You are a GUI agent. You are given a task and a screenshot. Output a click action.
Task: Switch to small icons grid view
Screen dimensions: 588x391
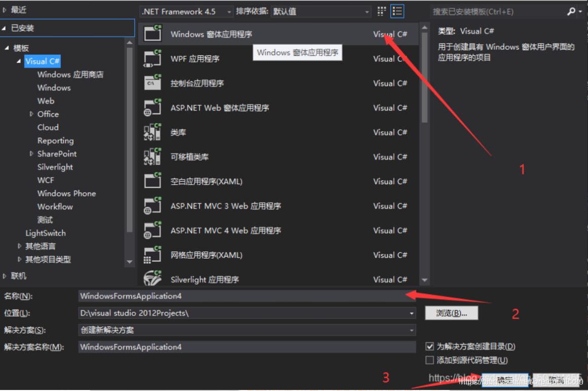381,11
